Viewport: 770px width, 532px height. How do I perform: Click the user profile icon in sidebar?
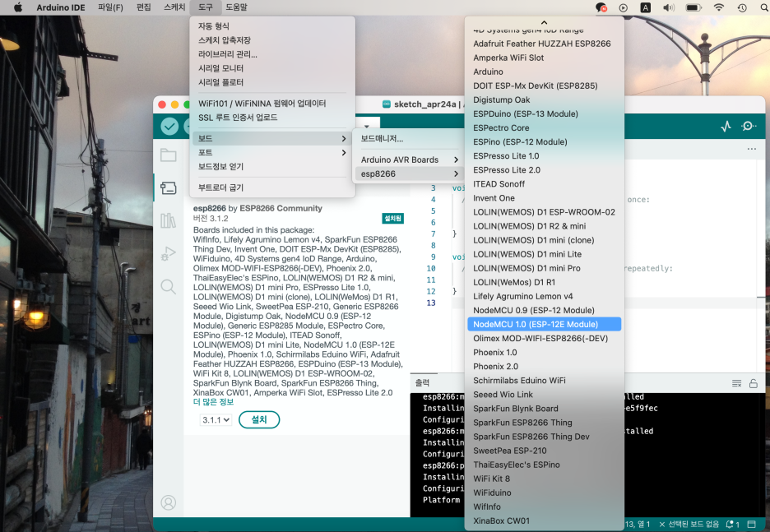(169, 502)
